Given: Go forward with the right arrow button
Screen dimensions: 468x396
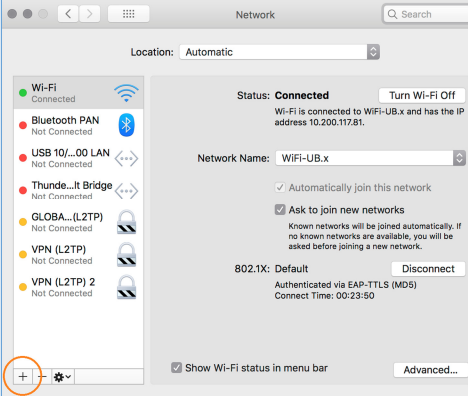Looking at the screenshot, I should click(89, 14).
